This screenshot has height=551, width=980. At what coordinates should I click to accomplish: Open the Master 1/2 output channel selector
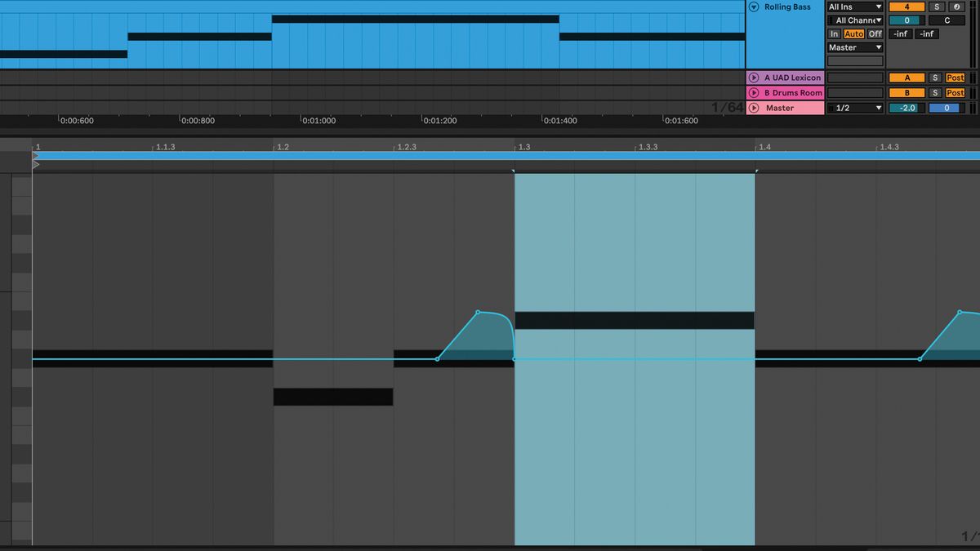(x=855, y=108)
